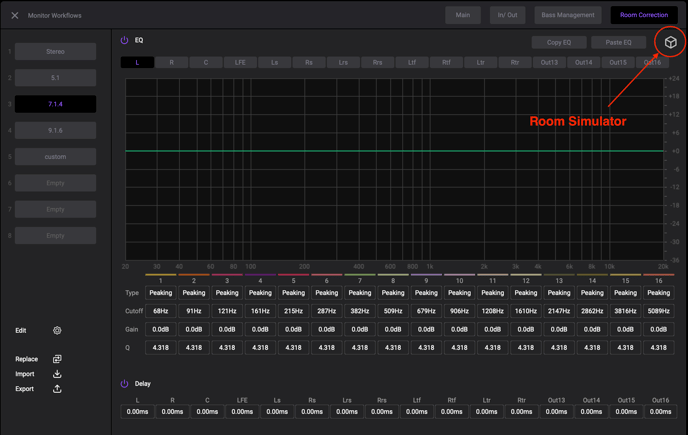This screenshot has width=688, height=435.
Task: Click the Export upload icon
Action: [57, 389]
